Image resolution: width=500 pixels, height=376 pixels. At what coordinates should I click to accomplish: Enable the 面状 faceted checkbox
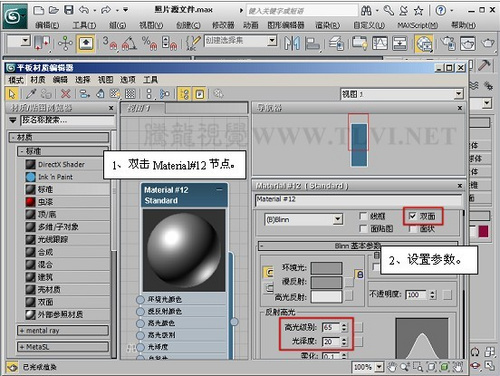point(412,229)
